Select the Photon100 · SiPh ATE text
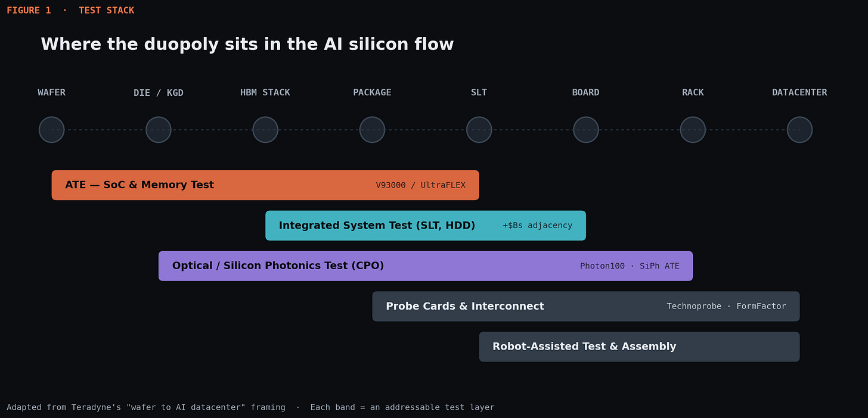Image resolution: width=868 pixels, height=418 pixels. pos(630,266)
